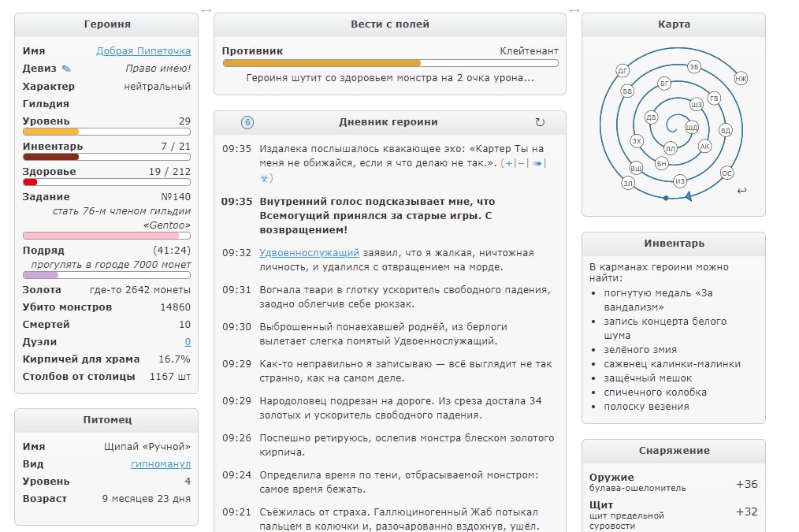
Task: Select the ШД town near the spiral center
Action: tap(692, 128)
